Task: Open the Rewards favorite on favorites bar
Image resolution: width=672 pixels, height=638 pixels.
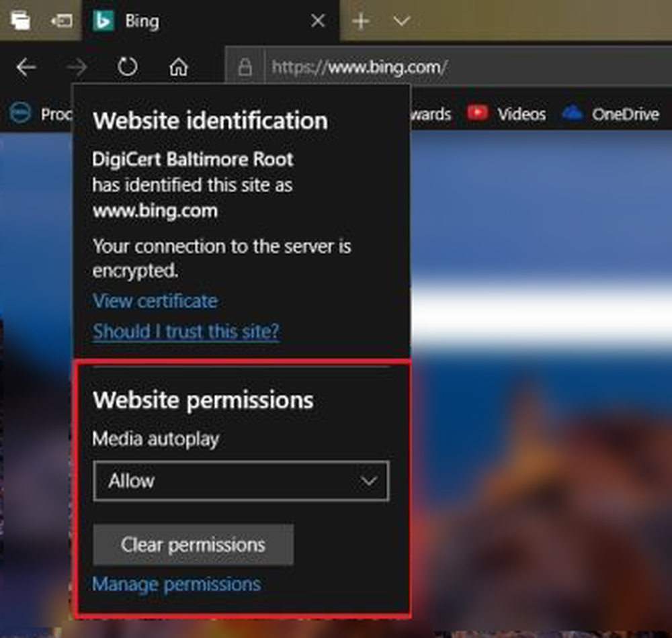Action: (430, 113)
